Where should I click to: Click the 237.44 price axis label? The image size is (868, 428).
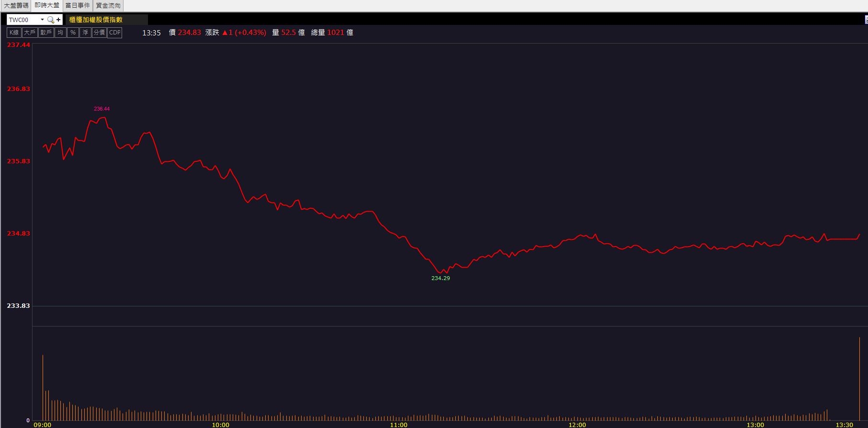pyautogui.click(x=18, y=45)
